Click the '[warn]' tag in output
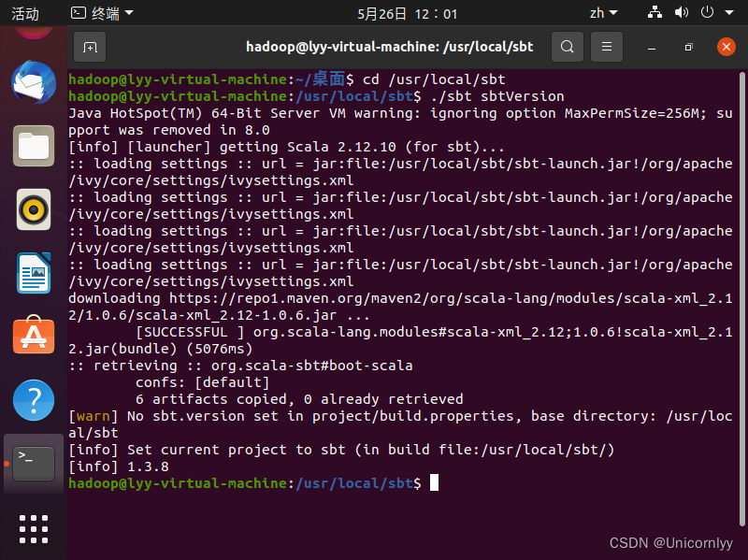 [93, 416]
